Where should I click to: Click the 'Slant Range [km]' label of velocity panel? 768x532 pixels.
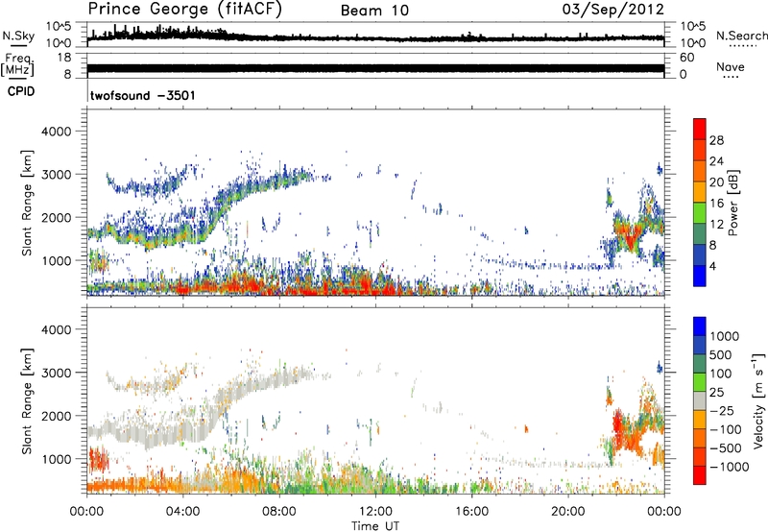27,400
